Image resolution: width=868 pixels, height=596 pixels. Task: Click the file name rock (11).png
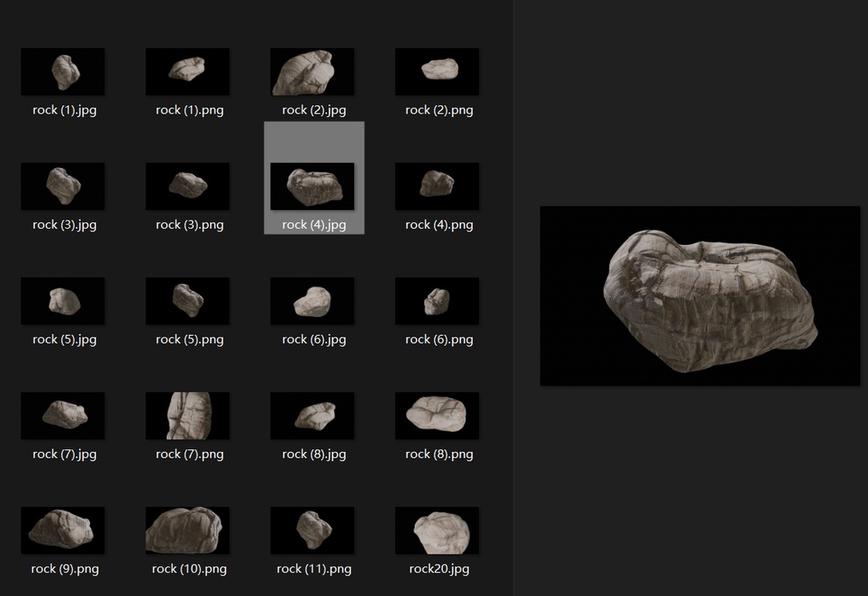pyautogui.click(x=314, y=569)
